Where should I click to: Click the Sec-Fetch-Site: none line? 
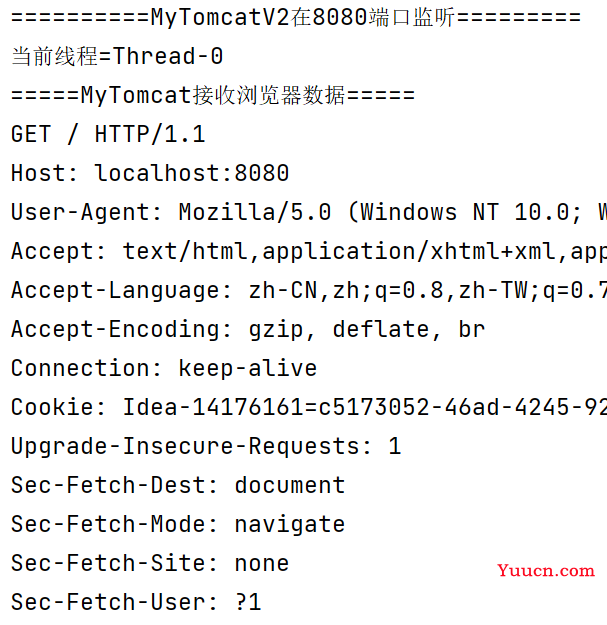click(x=150, y=563)
